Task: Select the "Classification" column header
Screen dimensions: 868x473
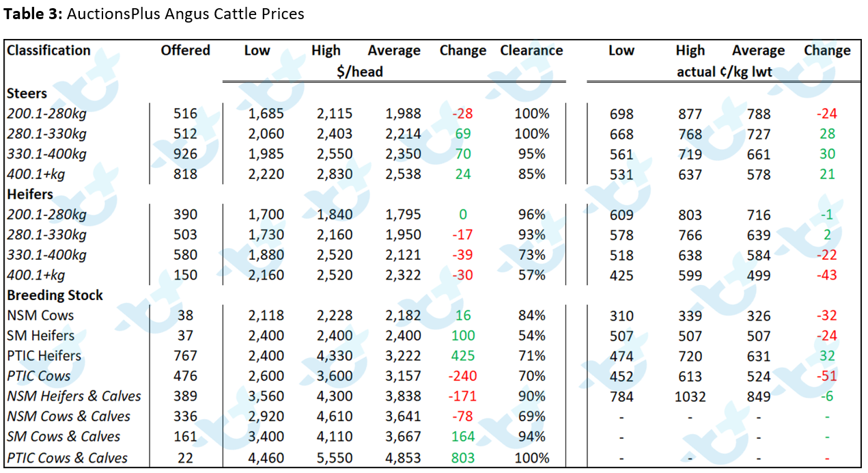Action: click(48, 51)
